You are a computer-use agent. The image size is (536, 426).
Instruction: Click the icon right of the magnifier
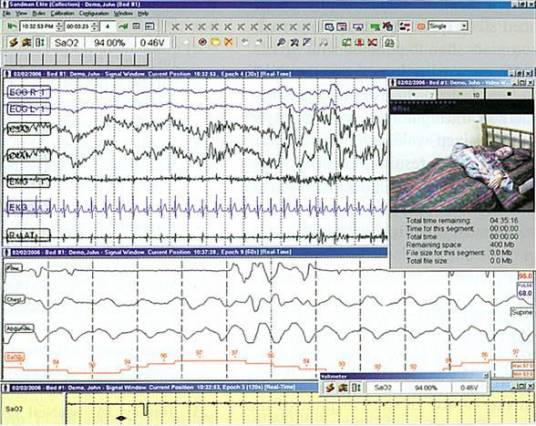click(x=294, y=43)
